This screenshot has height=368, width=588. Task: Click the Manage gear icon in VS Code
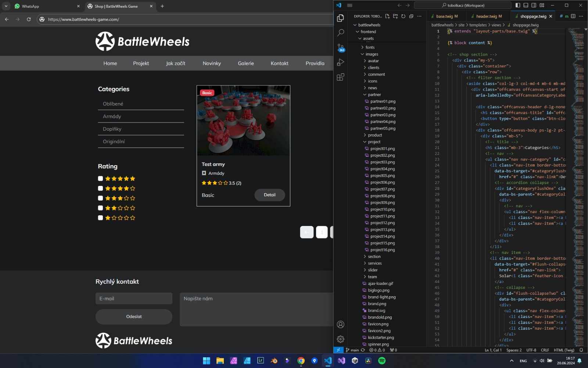[x=341, y=339]
